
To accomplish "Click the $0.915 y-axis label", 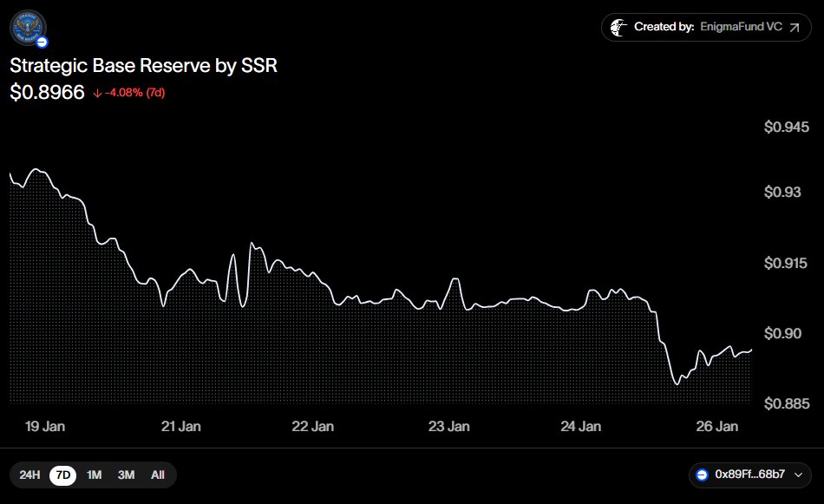I will pos(786,263).
